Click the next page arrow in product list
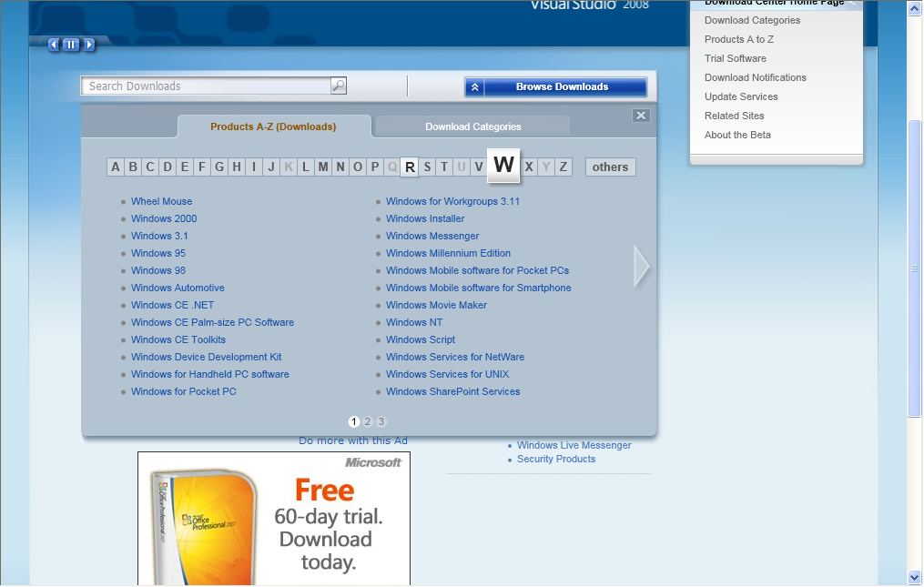Viewport: 924px width, 587px height. tap(642, 267)
